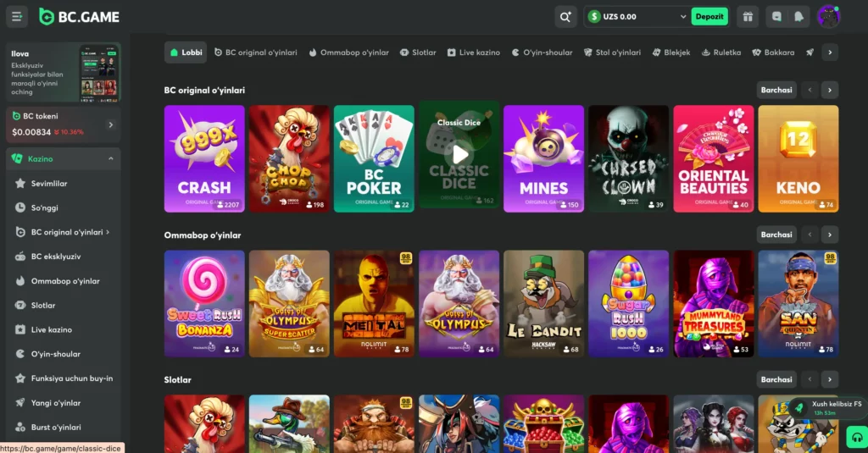Open the Ilova app promo banner

pyautogui.click(x=63, y=72)
